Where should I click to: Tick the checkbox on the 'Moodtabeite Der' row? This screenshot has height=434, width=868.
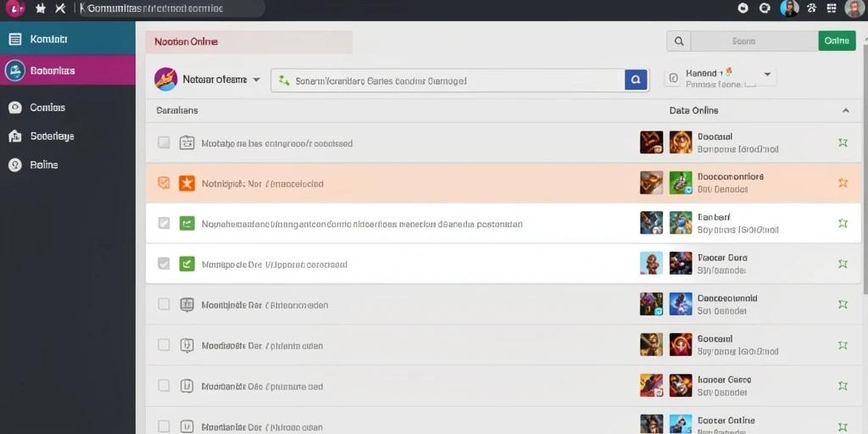click(x=164, y=345)
